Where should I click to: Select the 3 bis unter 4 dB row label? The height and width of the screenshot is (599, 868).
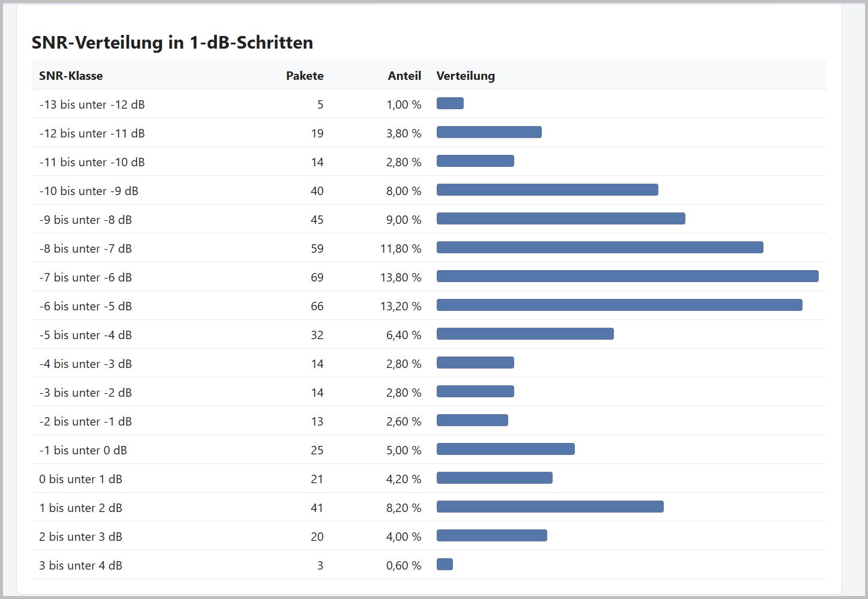tap(80, 565)
